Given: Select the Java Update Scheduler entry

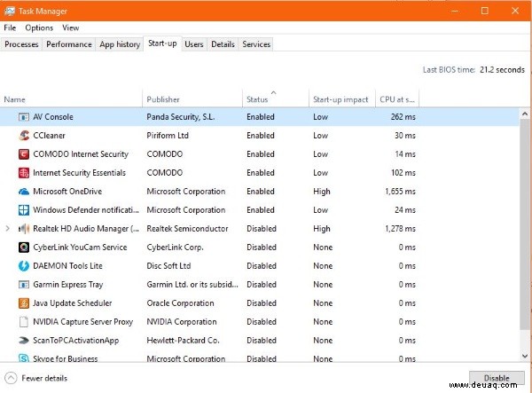Looking at the screenshot, I should [73, 303].
